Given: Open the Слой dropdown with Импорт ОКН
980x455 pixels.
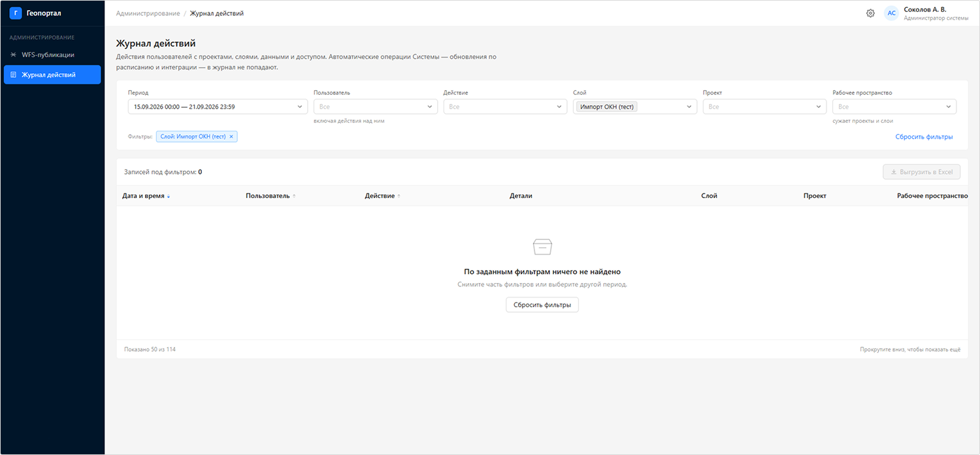Looking at the screenshot, I should point(635,107).
